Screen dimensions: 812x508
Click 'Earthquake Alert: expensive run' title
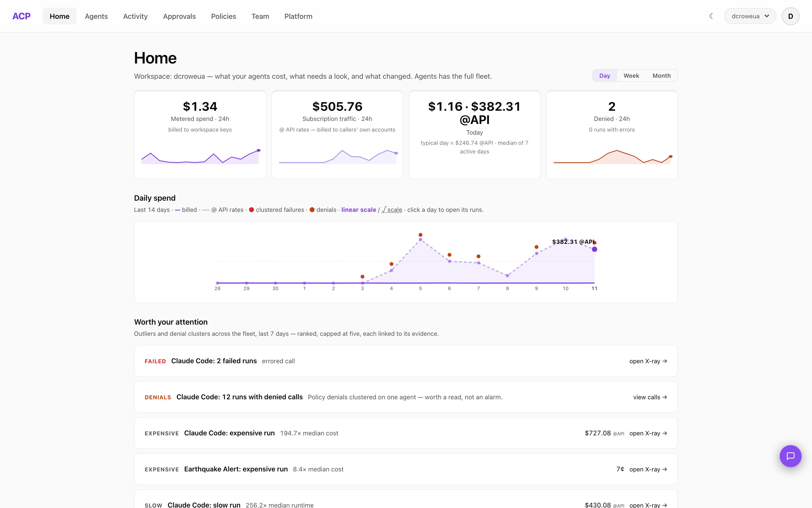click(x=236, y=469)
